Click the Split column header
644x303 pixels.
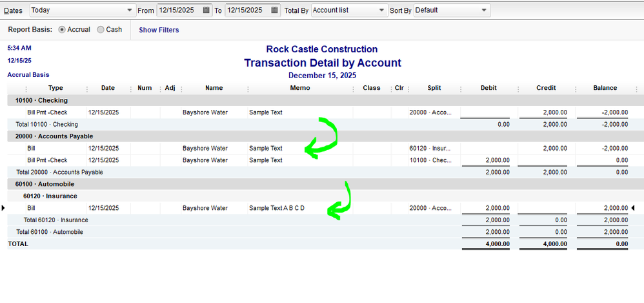click(x=434, y=88)
